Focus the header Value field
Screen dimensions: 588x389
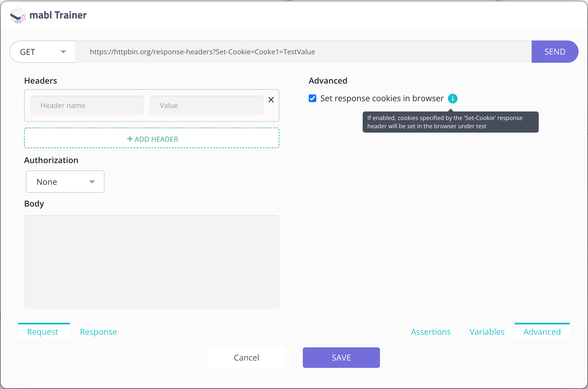coord(206,106)
